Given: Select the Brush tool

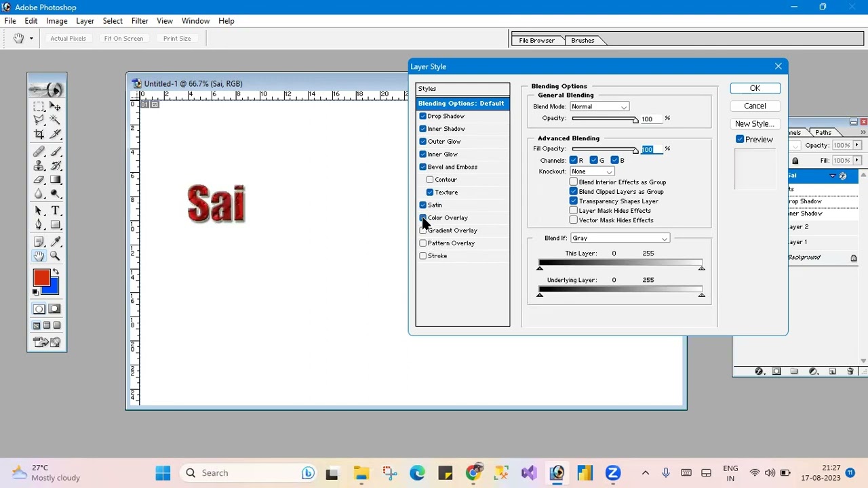Looking at the screenshot, I should (x=55, y=152).
